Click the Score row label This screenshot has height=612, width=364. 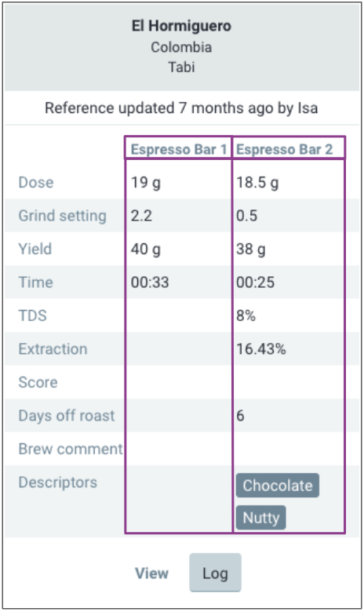click(x=38, y=382)
